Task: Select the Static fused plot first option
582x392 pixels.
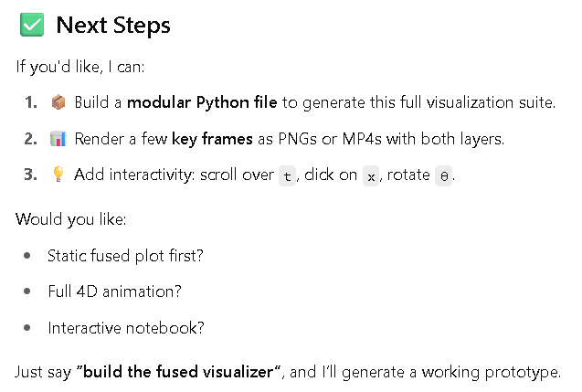Action: point(125,256)
